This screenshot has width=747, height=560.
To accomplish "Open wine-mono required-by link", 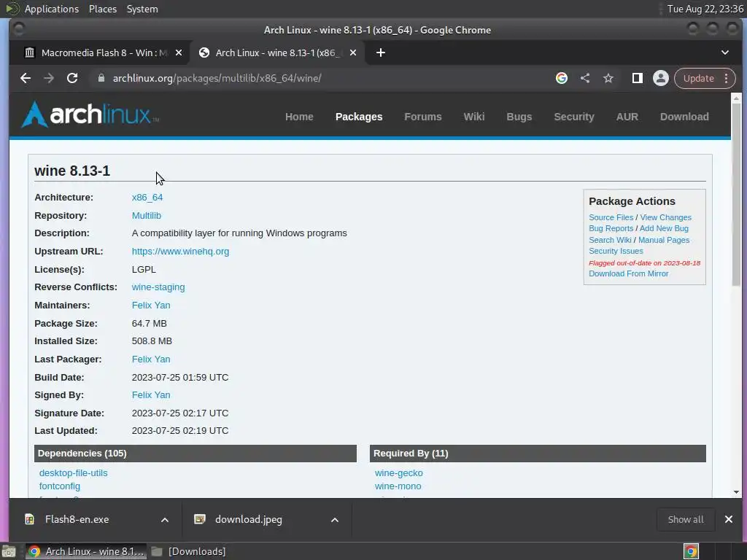I will tap(398, 486).
